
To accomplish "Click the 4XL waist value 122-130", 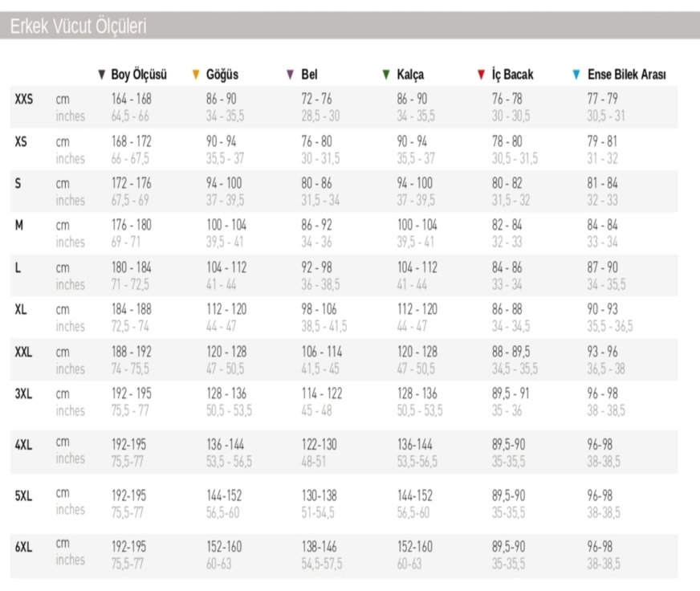I will click(319, 445).
